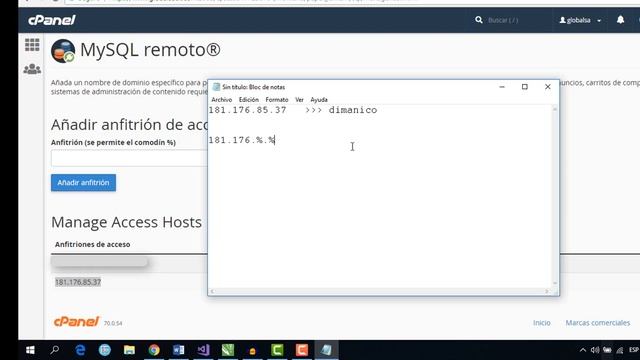Click the network tray icon
The width and height of the screenshot is (640, 360).
[x=620, y=350]
